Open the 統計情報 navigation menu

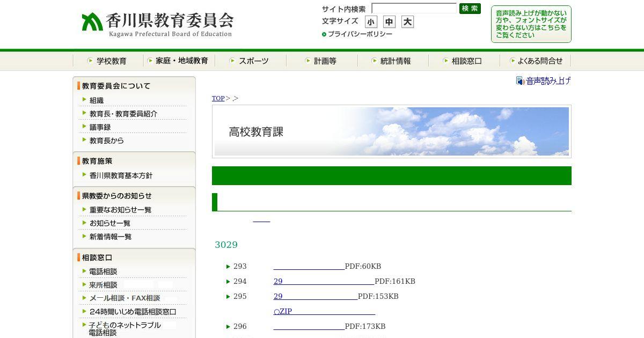click(393, 61)
